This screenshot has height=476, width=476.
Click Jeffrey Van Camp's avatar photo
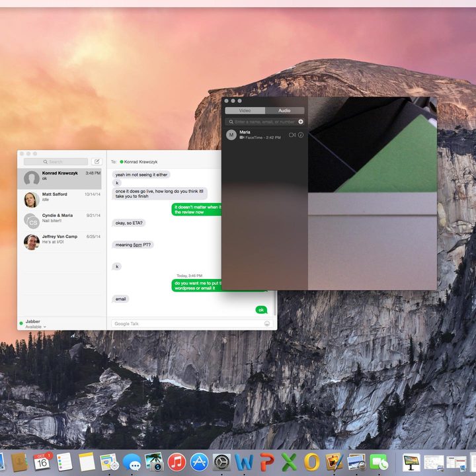(32, 242)
